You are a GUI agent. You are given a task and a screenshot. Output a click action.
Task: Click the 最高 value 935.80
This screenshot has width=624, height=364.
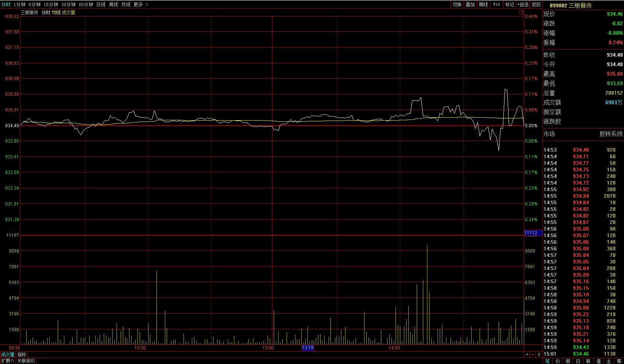(614, 74)
